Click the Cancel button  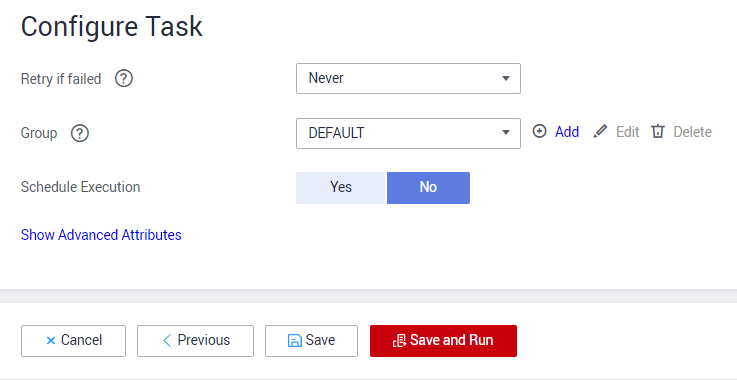pos(73,340)
